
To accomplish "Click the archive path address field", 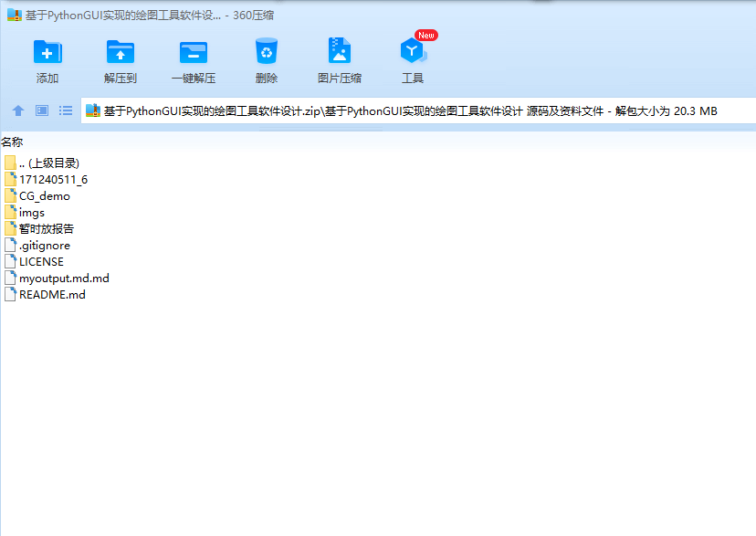I will point(417,110).
